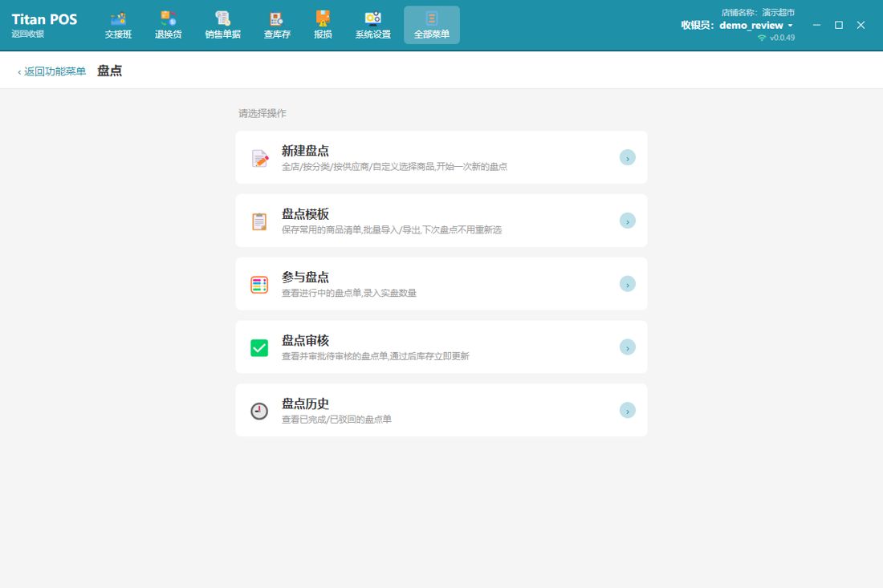Click the 盘点模板 clipboard icon

(259, 221)
